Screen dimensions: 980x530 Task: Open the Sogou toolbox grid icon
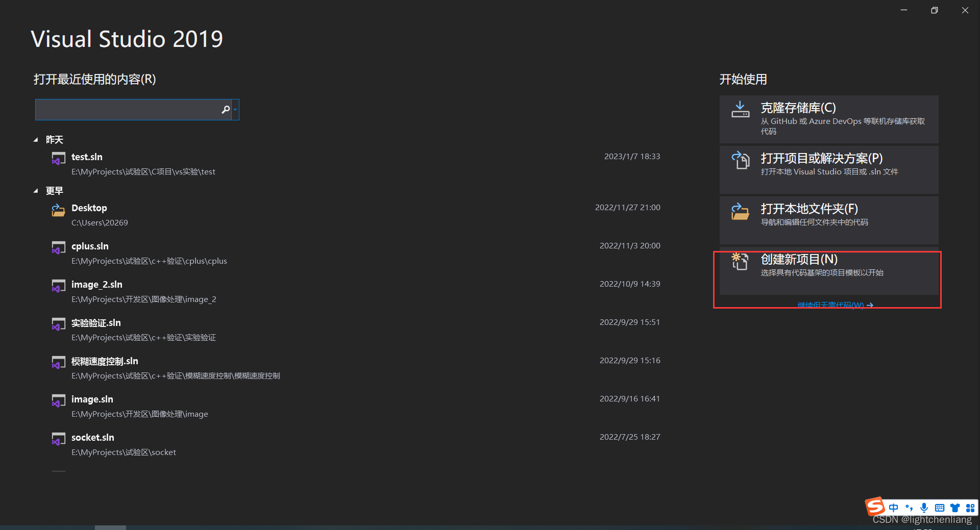click(970, 508)
